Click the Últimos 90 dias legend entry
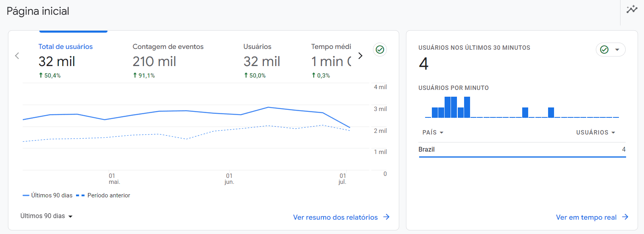 click(48, 195)
